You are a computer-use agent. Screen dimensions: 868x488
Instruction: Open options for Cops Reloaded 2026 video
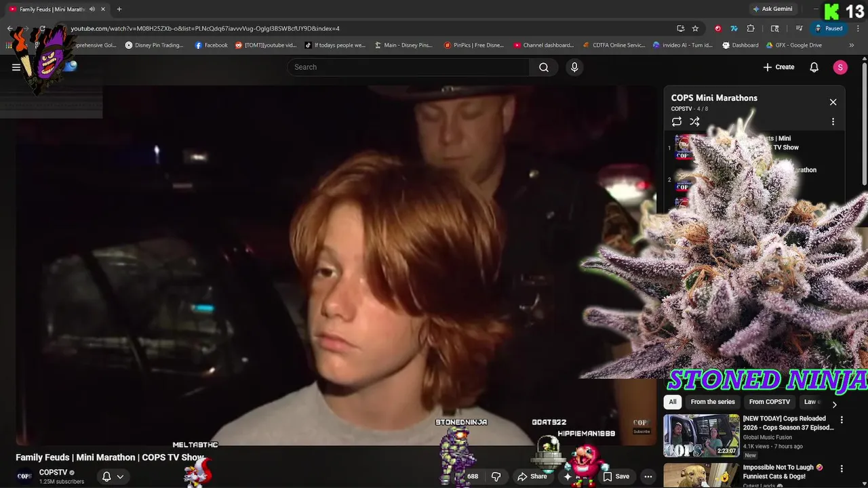(842, 420)
